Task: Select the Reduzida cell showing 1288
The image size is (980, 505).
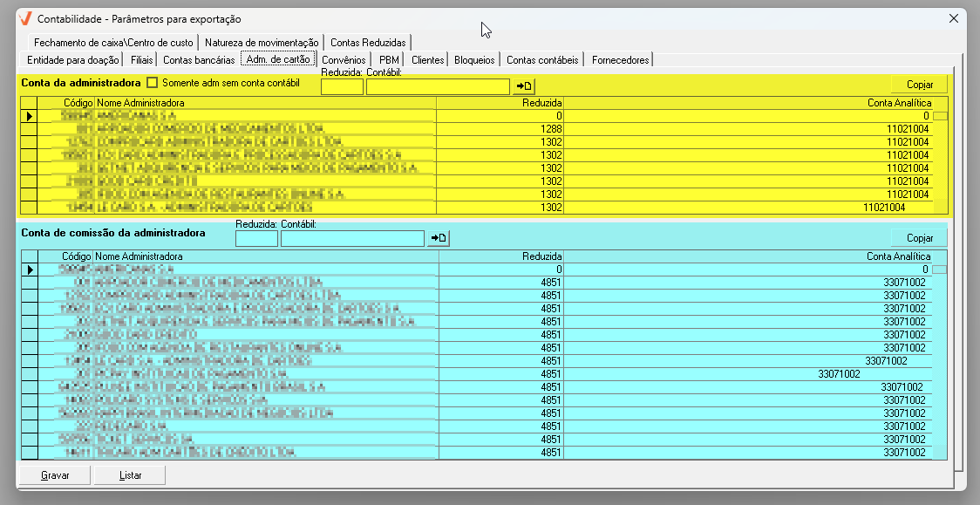Action: point(500,129)
